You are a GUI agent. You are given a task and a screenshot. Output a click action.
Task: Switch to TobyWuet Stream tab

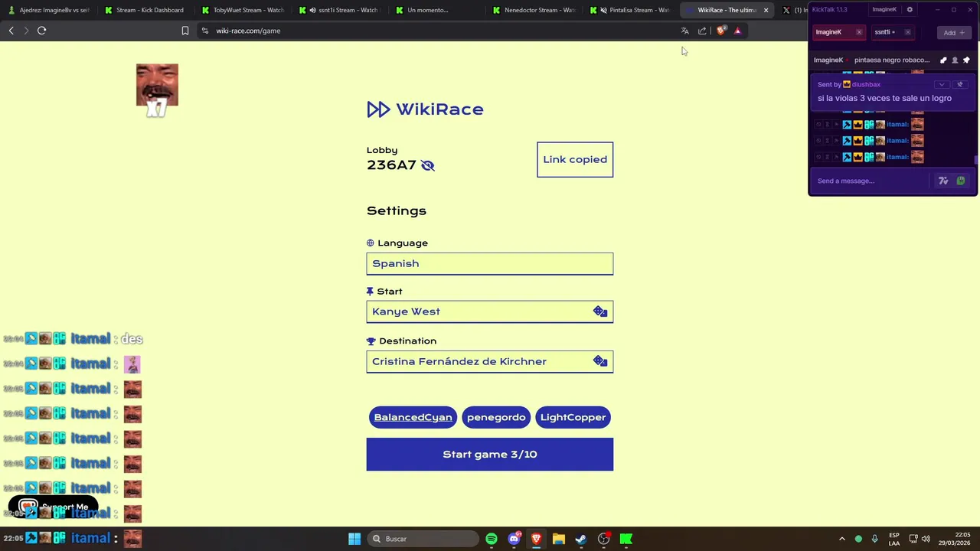click(x=243, y=10)
